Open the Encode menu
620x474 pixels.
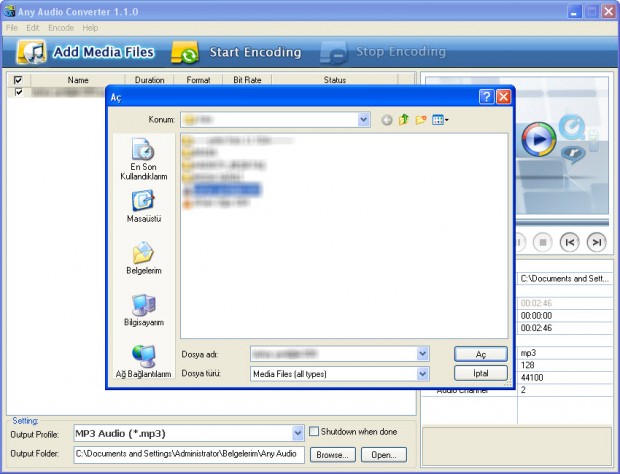61,28
